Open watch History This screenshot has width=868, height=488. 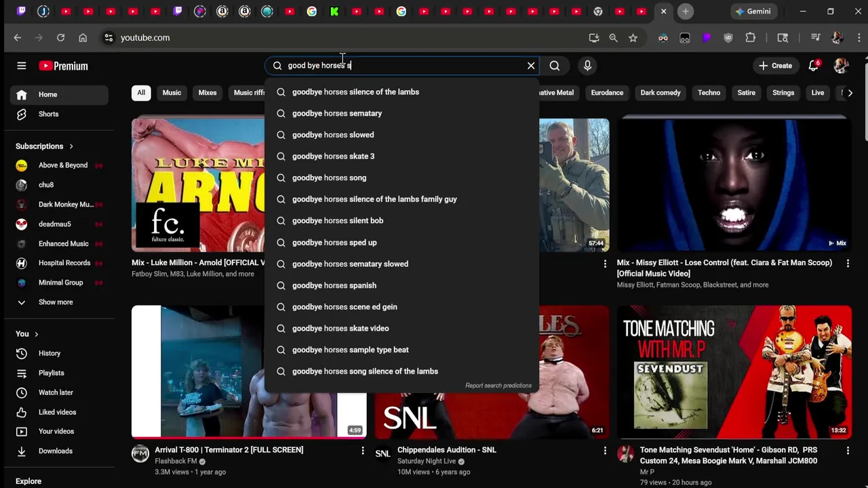50,353
